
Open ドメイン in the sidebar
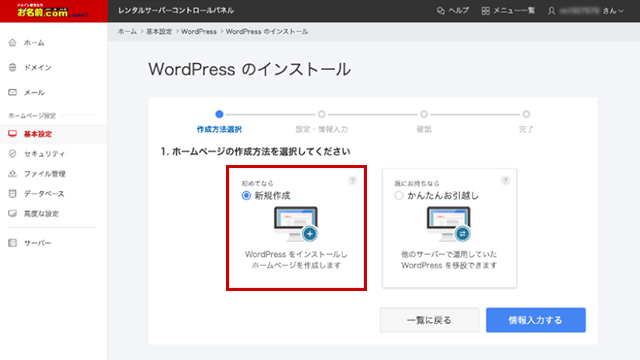click(38, 67)
